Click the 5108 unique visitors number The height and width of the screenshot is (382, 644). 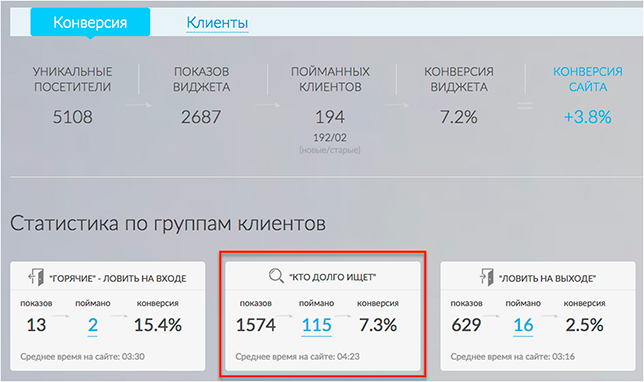coord(73,117)
